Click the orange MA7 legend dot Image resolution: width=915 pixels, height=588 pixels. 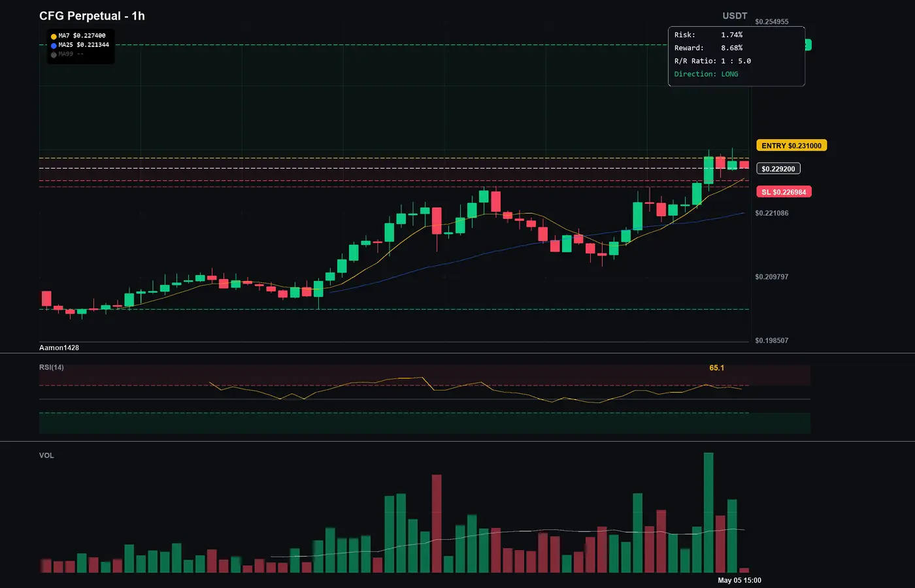[54, 37]
